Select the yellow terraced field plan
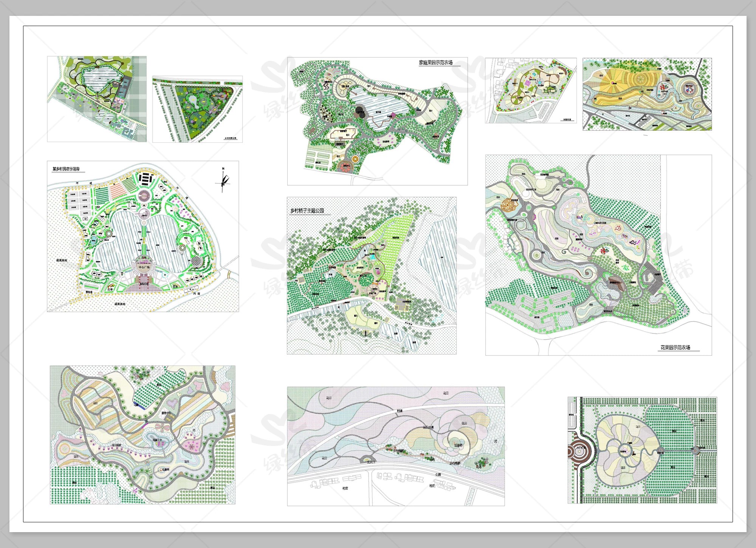The height and width of the screenshot is (548, 756). (x=647, y=94)
